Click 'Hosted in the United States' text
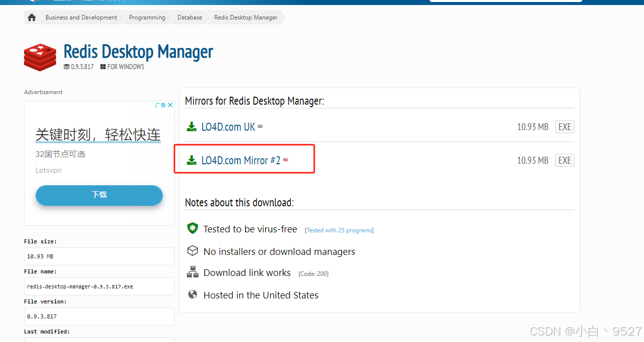The width and height of the screenshot is (644, 342). click(261, 295)
